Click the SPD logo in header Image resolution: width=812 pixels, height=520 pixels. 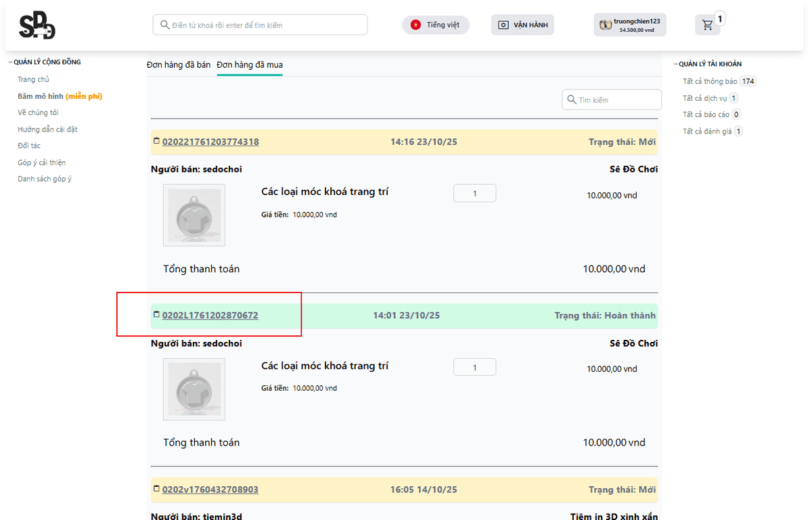pyautogui.click(x=37, y=26)
